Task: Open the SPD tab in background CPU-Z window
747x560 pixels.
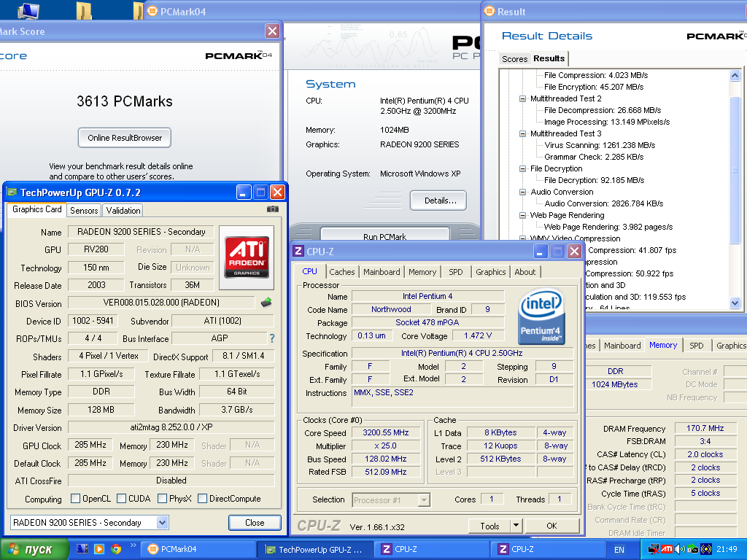Action: [x=696, y=345]
